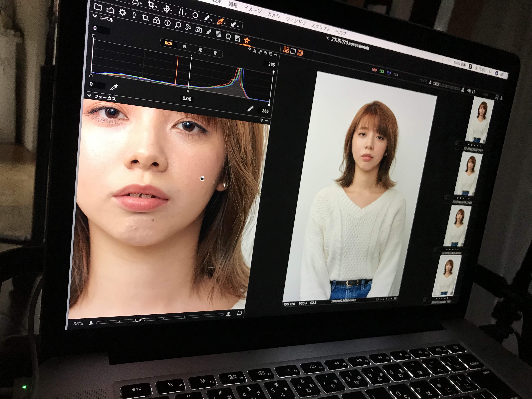Click the Levels midtone value 0.00 field
The width and height of the screenshot is (532, 399).
187,99
